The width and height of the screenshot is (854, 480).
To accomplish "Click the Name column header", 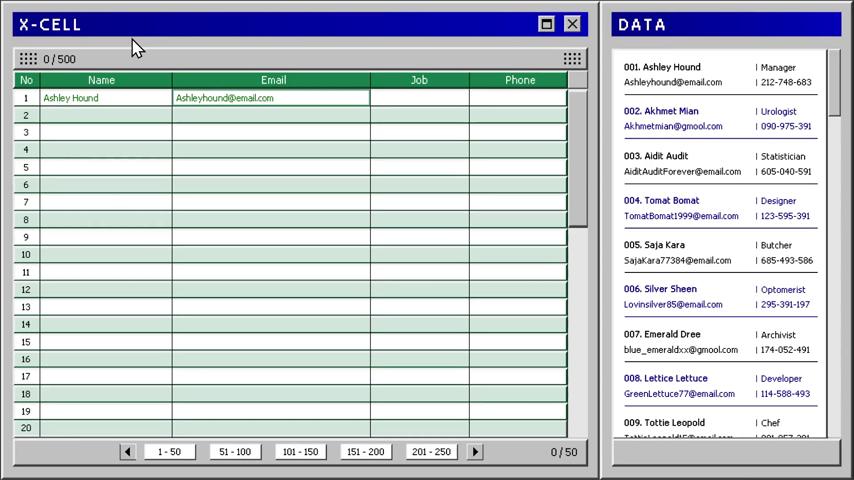I will pos(101,80).
